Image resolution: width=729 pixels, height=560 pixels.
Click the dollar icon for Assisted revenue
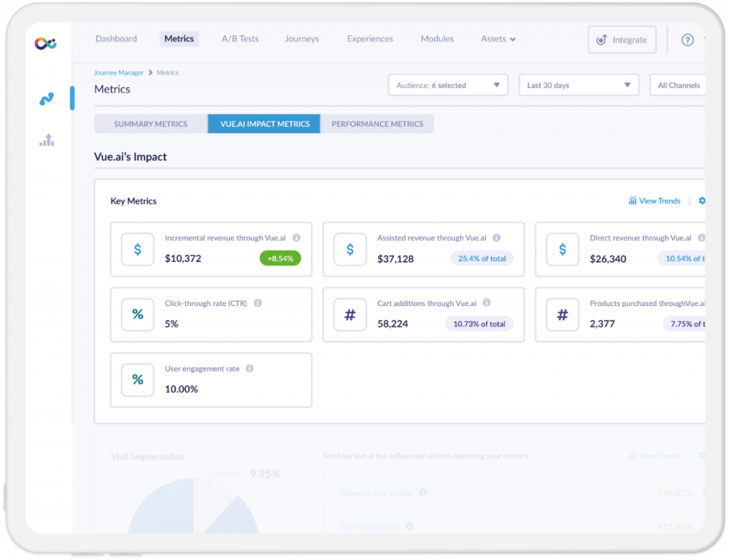[x=350, y=250]
